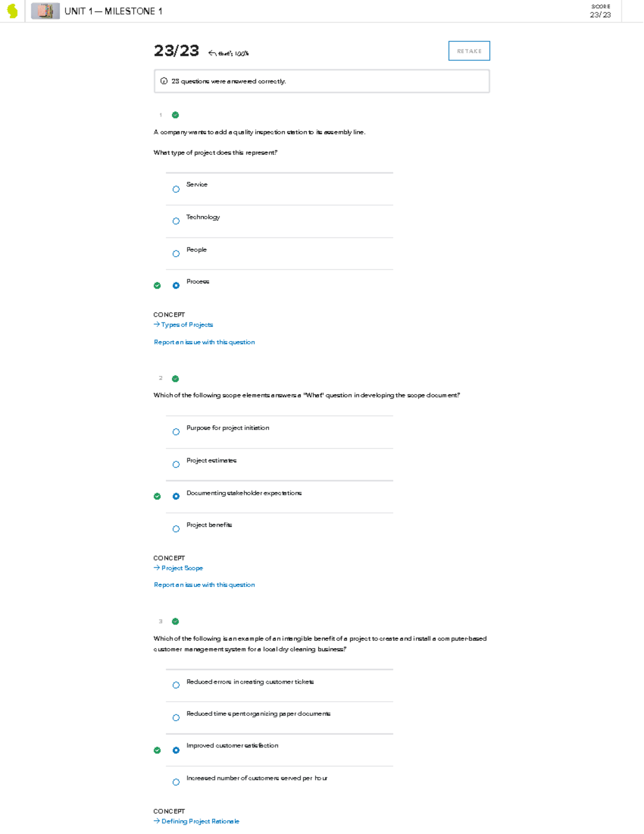Click the info icon beside the answered-correctly message
The height and width of the screenshot is (834, 644).
[163, 81]
